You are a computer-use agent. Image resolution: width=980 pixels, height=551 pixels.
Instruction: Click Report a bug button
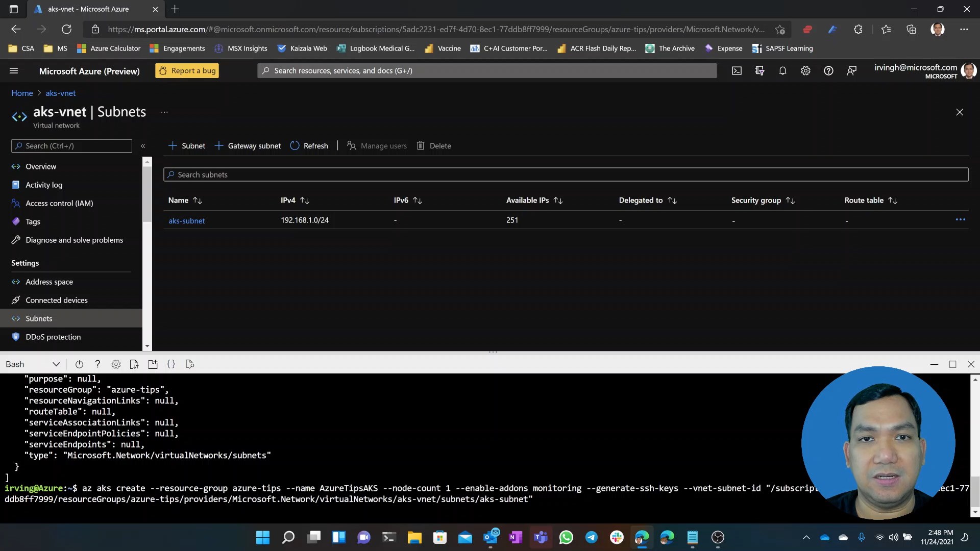click(x=187, y=71)
